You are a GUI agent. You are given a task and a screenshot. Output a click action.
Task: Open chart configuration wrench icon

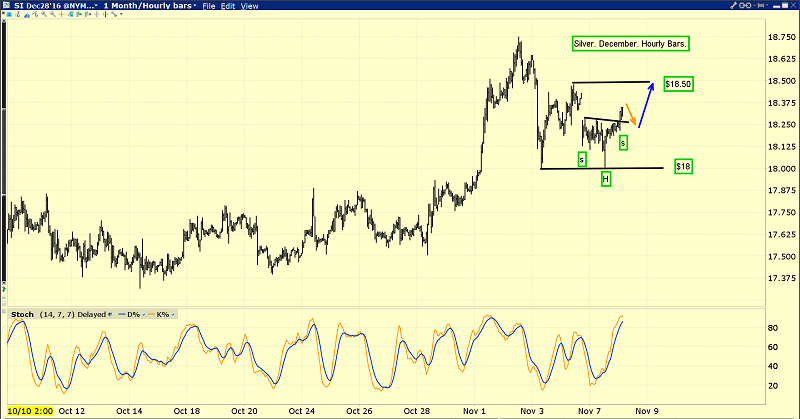pos(733,6)
